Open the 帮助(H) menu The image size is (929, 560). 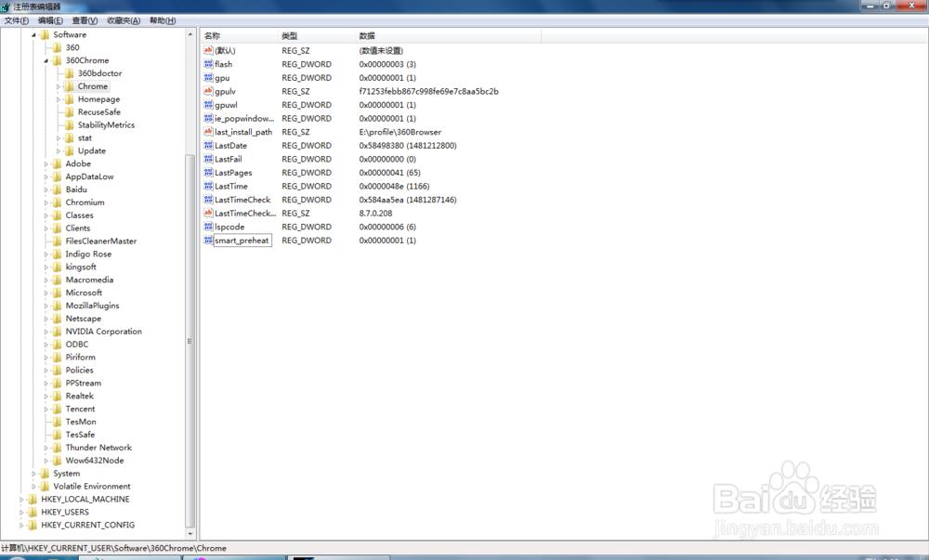[x=163, y=20]
